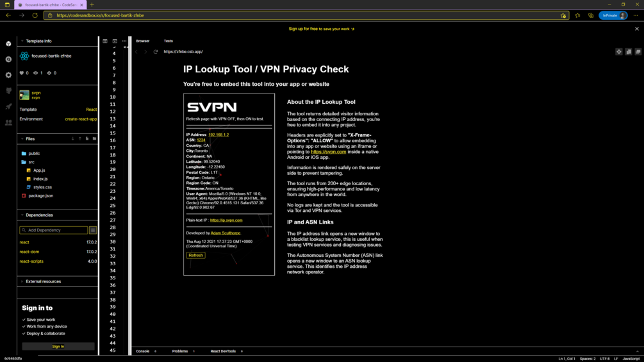Screen dimensions: 644x362
Task: Open the dependency list icon next to Add Dependency
Action: (x=93, y=230)
